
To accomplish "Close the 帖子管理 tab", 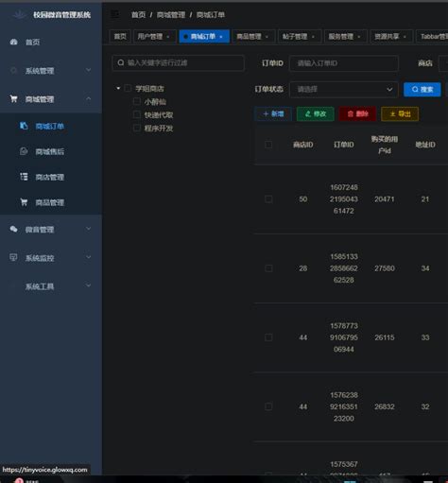I will [313, 37].
